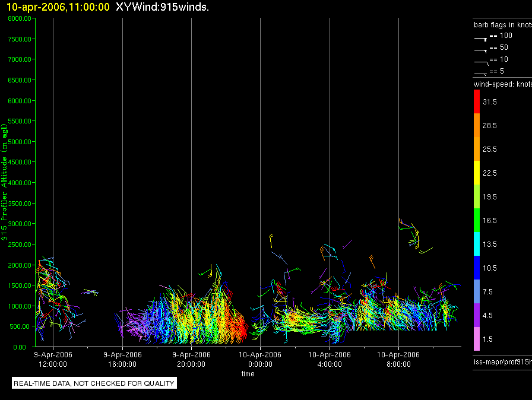Click the dark orange 28.5 knots color swatch

click(477, 125)
